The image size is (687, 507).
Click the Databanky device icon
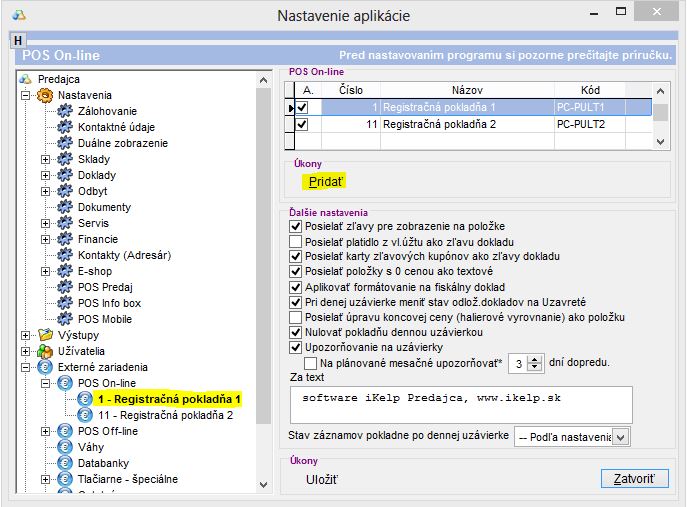click(65, 463)
